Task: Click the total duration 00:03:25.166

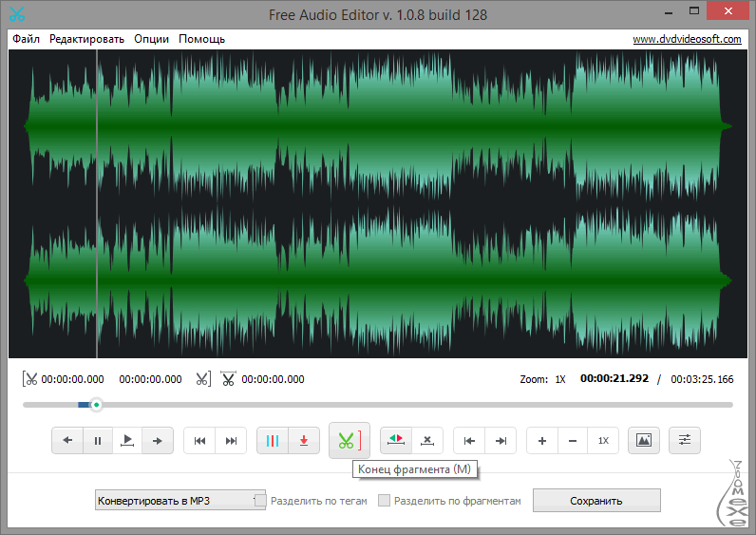Action: [702, 379]
